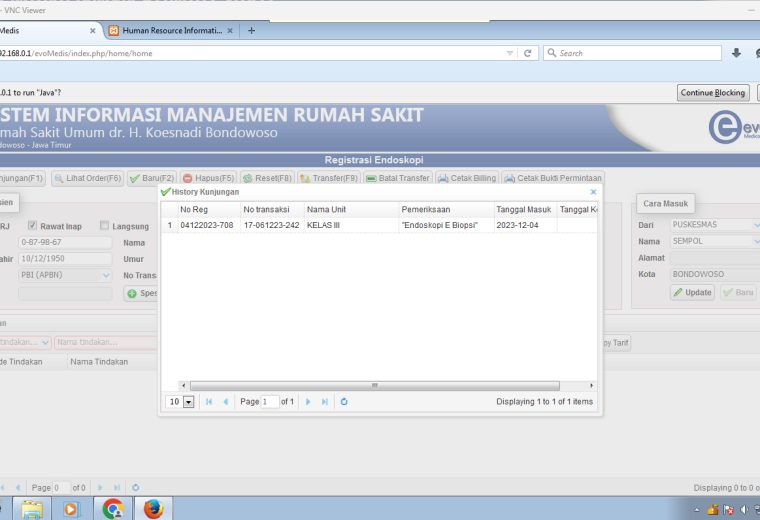
Task: Open the URL bar history dropdown
Action: point(510,53)
